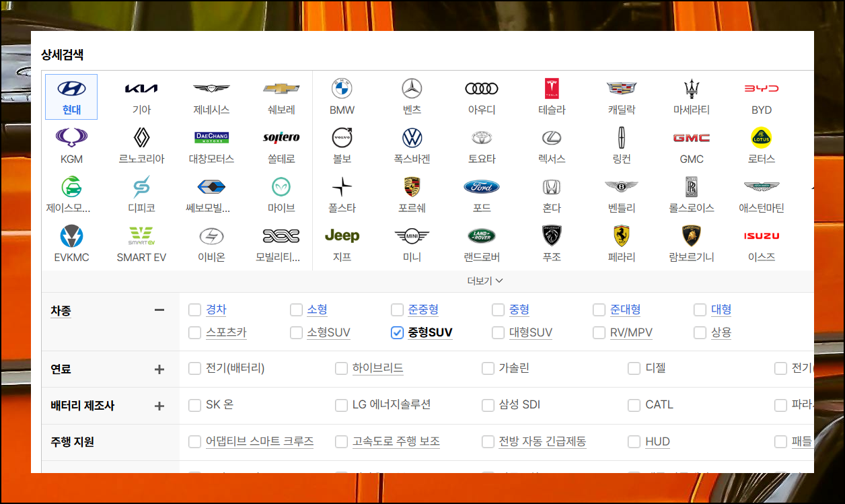845x504 pixels.
Task: Choose the Renault Korea (르노코리아) logo
Action: pos(141,137)
